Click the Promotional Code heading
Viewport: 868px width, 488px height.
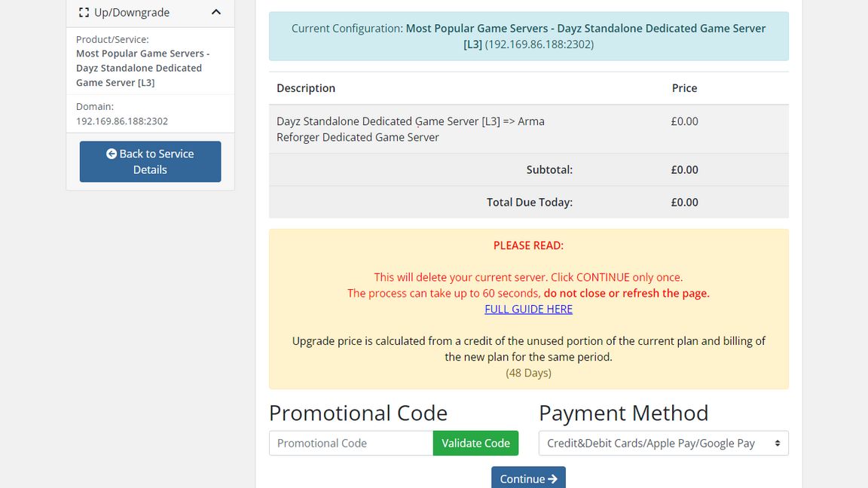coord(358,413)
